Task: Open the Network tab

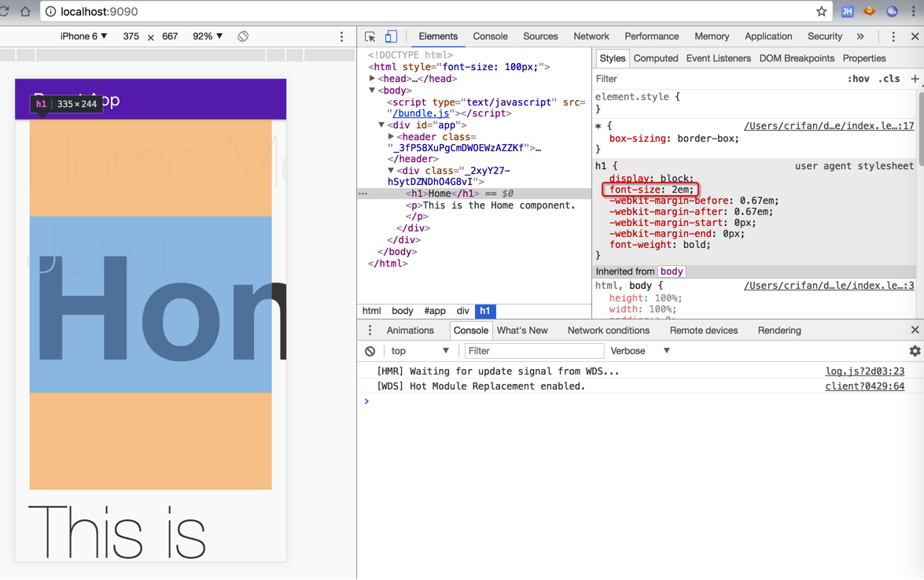Action: point(591,36)
